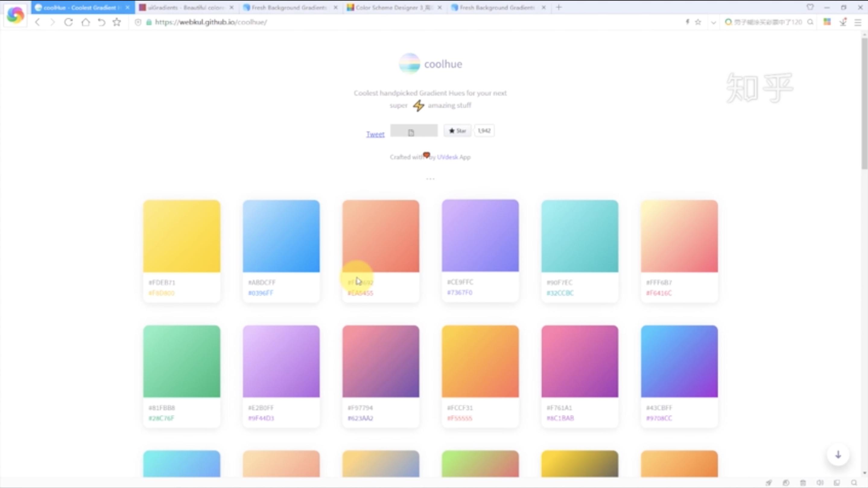Click the browser back arrow
Image resolution: width=868 pixels, height=488 pixels.
point(37,22)
